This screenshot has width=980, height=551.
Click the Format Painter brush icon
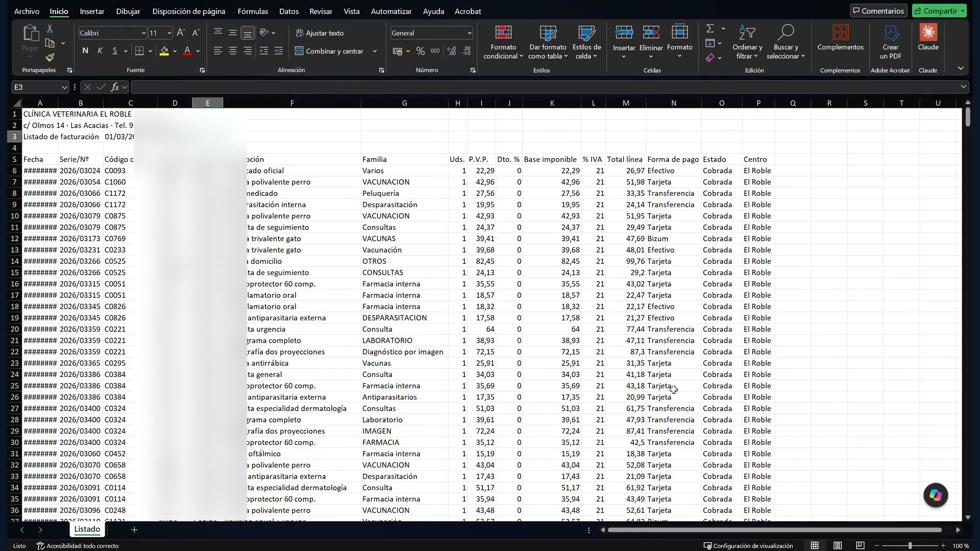(50, 58)
